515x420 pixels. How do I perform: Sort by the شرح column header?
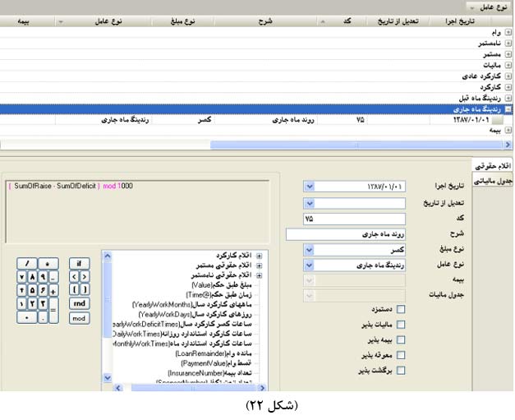pos(265,21)
